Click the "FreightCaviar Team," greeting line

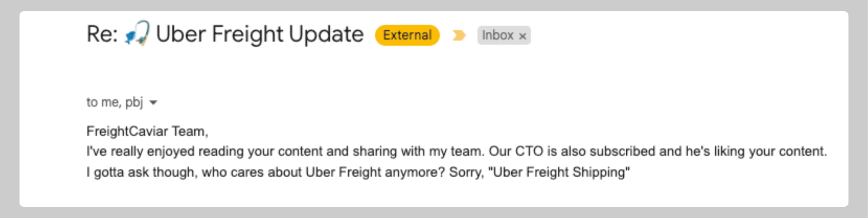coord(147,131)
